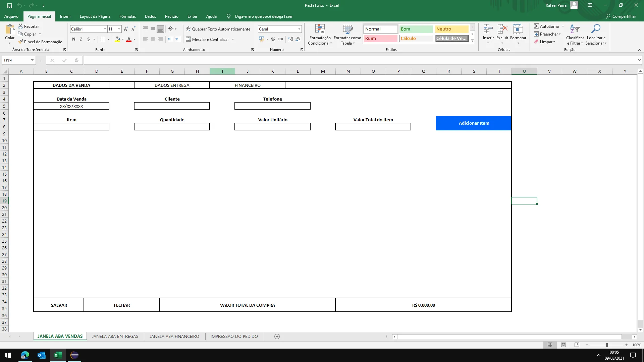Toggle bold formatting
The image size is (644, 362).
coord(74,39)
